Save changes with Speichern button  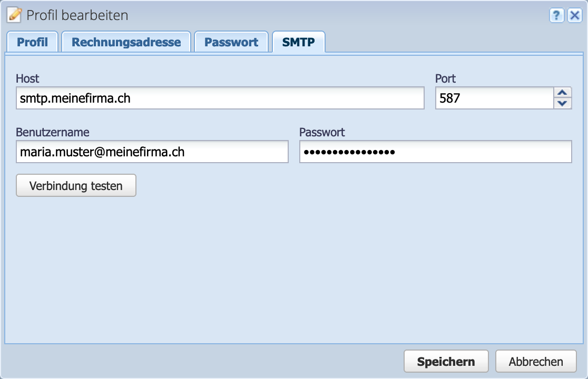[x=446, y=362]
